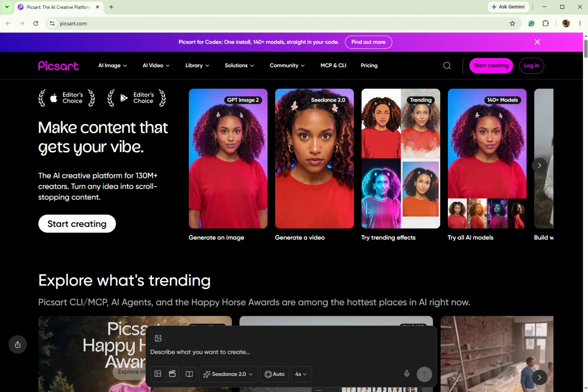
Task: Open the Chrome profile avatar
Action: (x=566, y=23)
